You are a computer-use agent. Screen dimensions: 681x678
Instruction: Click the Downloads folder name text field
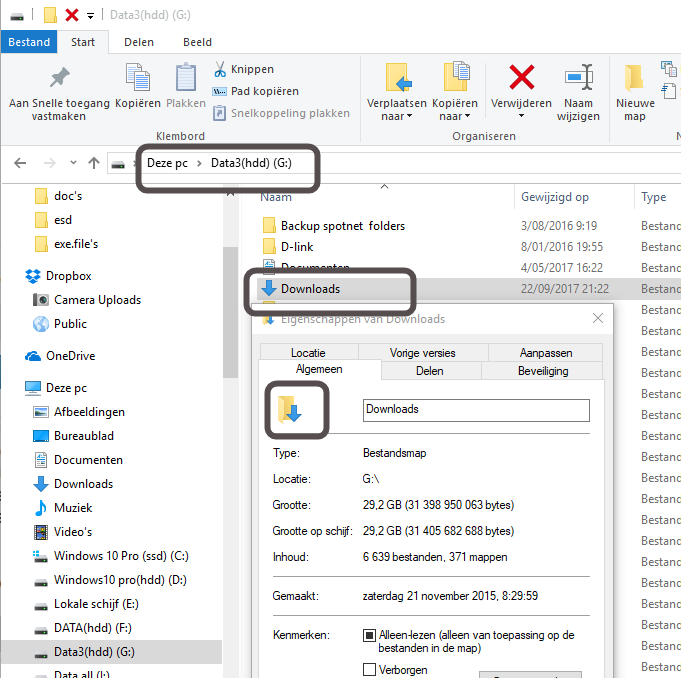pos(475,409)
